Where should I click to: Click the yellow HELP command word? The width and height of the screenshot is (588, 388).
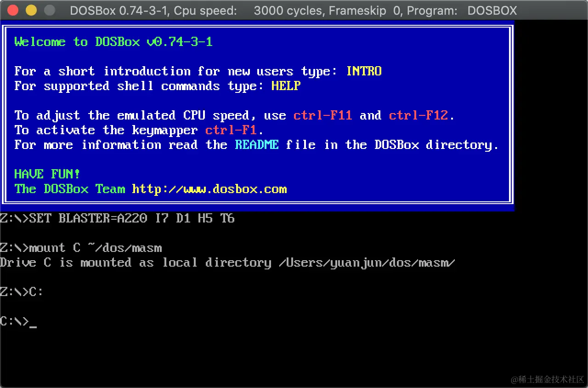[x=286, y=86]
